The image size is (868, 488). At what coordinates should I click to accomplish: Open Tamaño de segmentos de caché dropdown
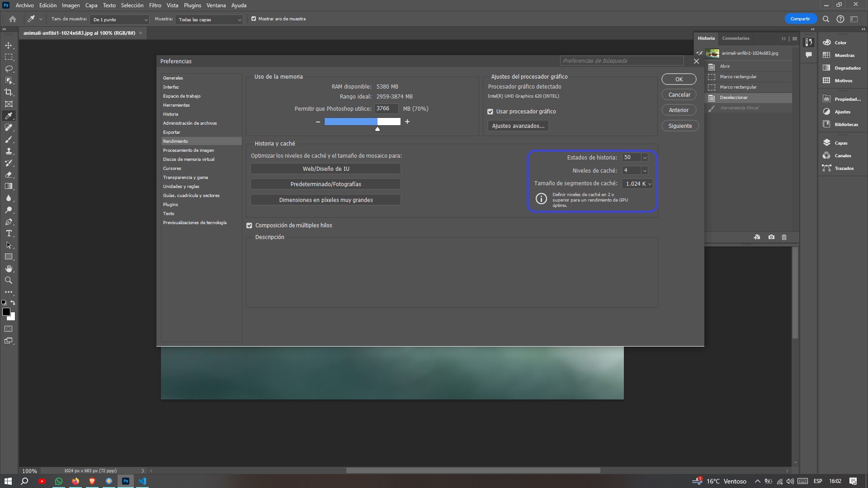637,183
